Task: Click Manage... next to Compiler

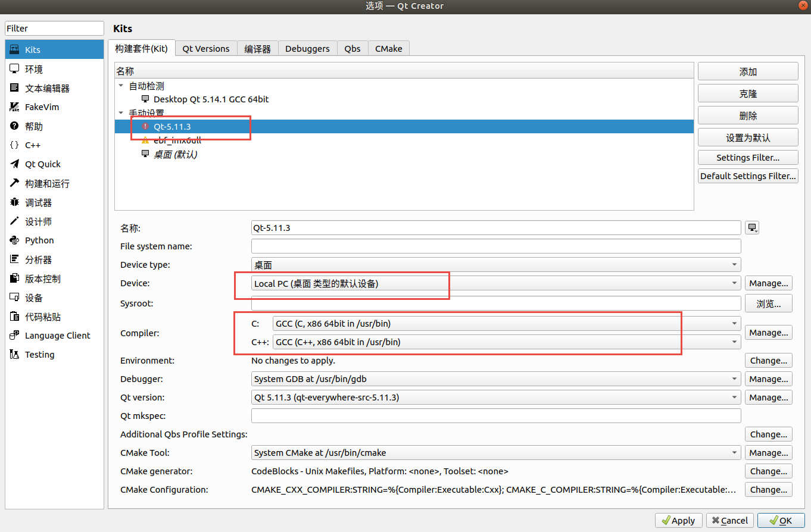Action: (769, 333)
